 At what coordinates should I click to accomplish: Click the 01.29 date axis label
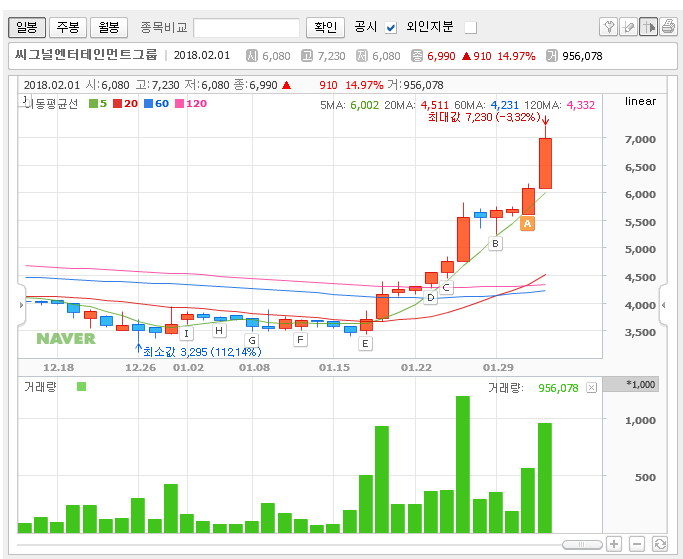click(498, 367)
